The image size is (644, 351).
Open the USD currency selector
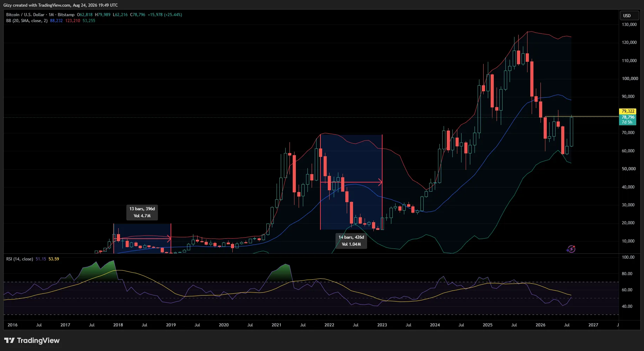[629, 16]
